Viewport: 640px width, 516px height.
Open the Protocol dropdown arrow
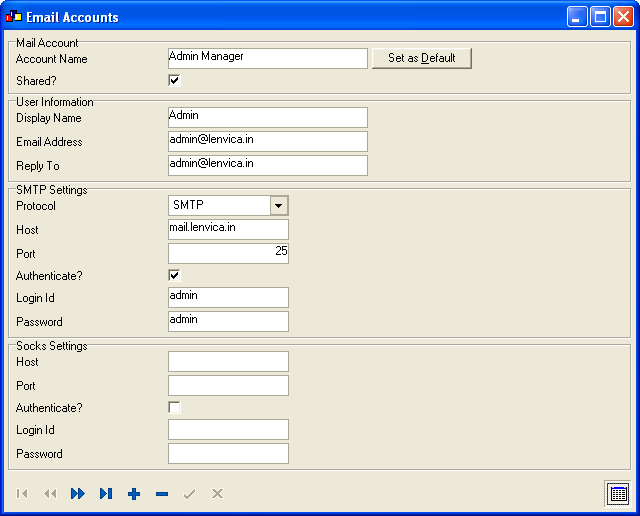pyautogui.click(x=279, y=205)
